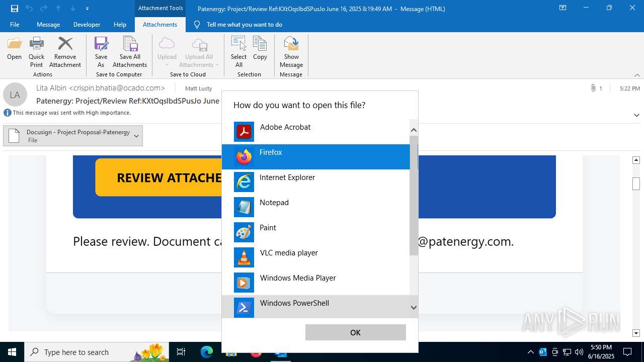
Task: Open Task View on the taskbar
Action: pos(181,352)
